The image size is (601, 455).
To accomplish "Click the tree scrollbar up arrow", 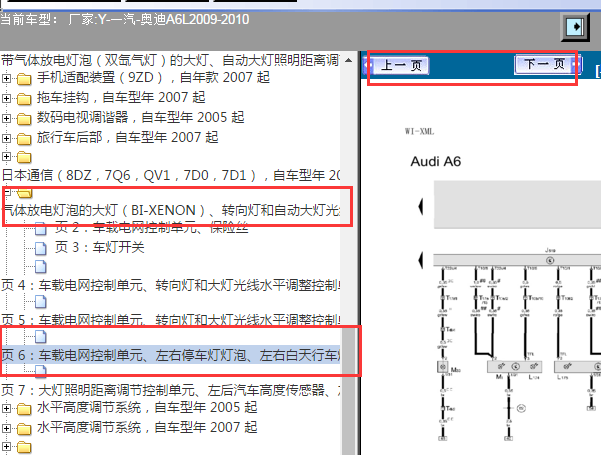I will (x=348, y=60).
